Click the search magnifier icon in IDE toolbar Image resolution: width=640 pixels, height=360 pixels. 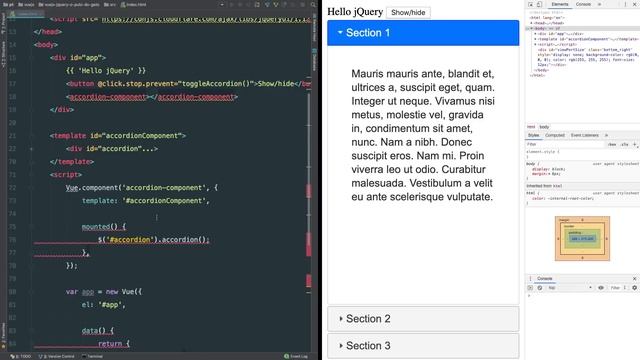(313, 4)
